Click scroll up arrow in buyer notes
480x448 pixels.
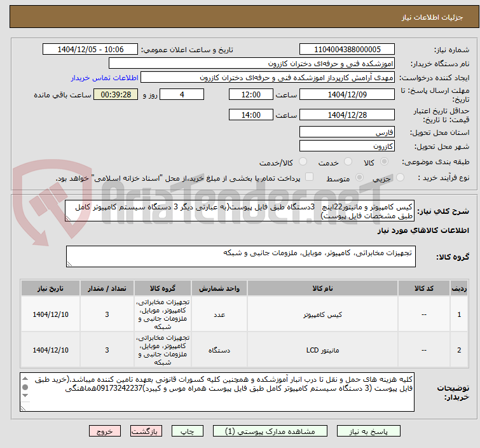(25, 379)
